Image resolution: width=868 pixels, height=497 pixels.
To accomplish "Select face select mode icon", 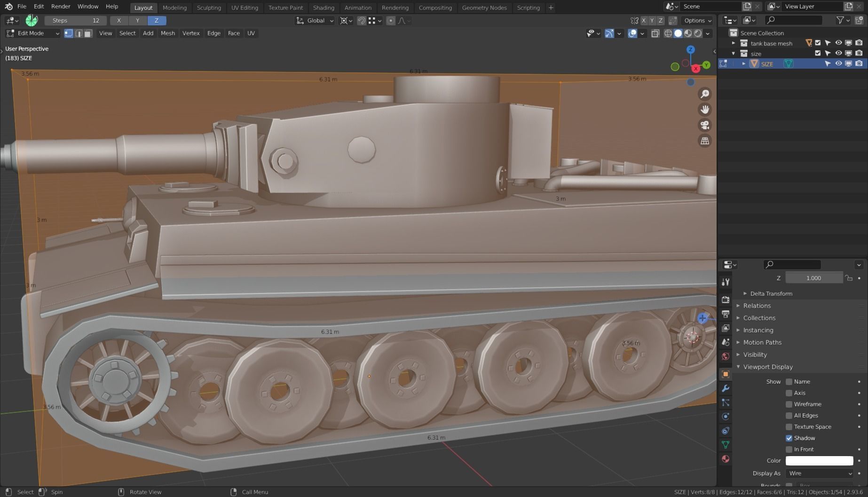I will pyautogui.click(x=88, y=33).
